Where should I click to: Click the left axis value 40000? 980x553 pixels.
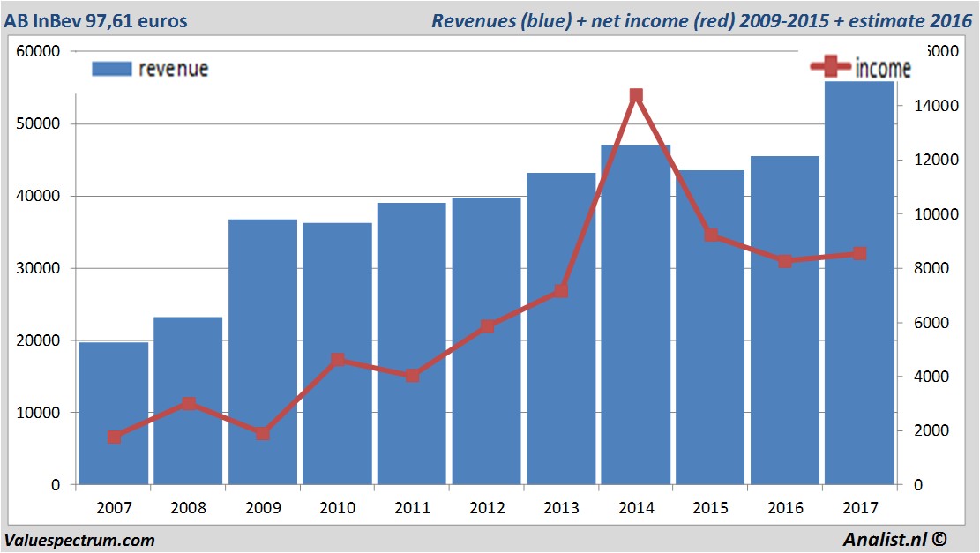click(x=38, y=196)
